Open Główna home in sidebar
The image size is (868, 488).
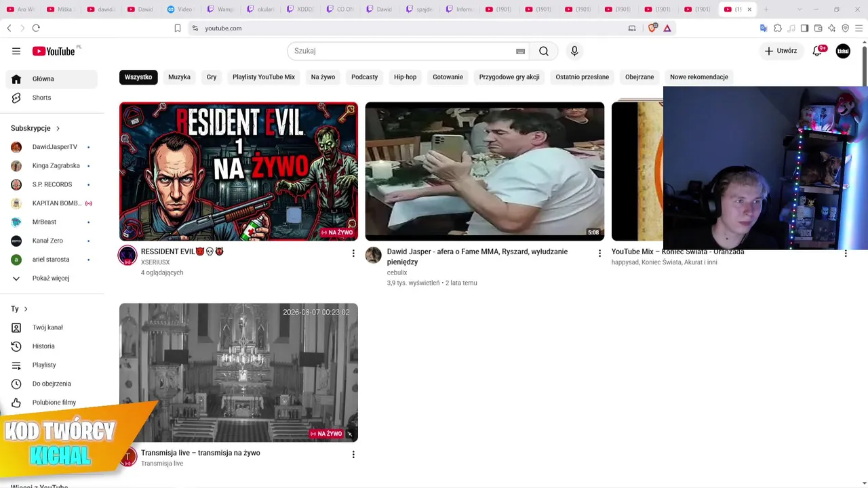pyautogui.click(x=52, y=79)
